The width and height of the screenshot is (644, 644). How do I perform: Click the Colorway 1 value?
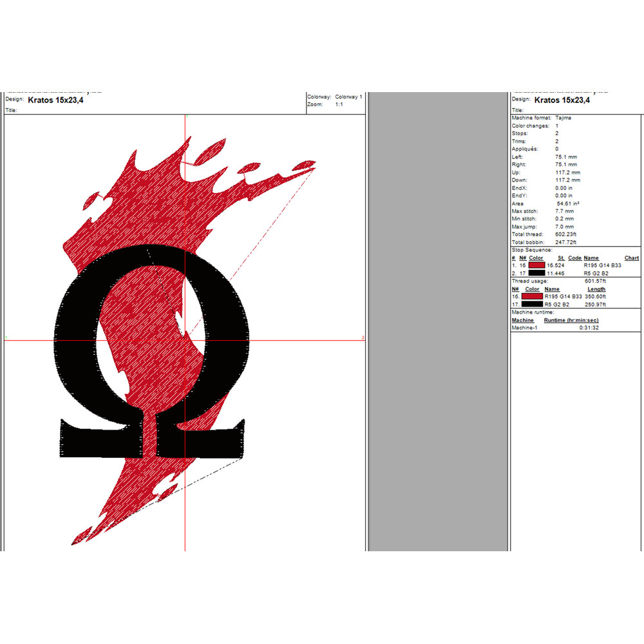(x=348, y=97)
